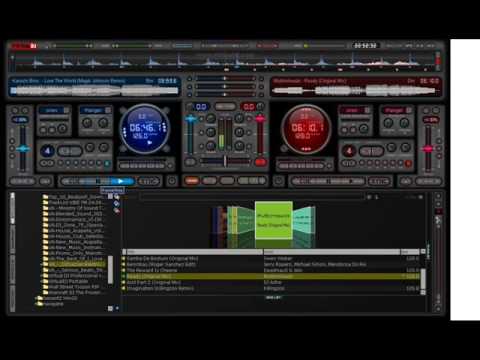Select the Imagination remix track row
The height and width of the screenshot is (360, 480).
point(271,288)
